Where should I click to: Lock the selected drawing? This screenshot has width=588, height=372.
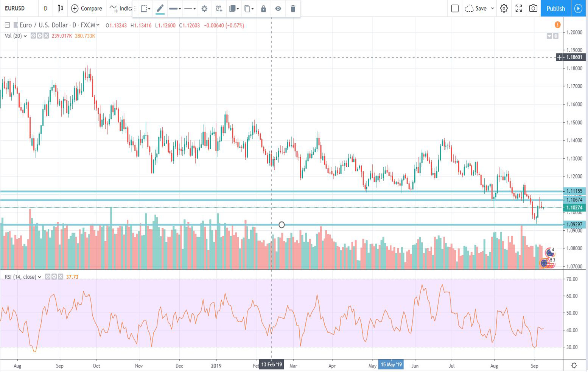coord(263,8)
